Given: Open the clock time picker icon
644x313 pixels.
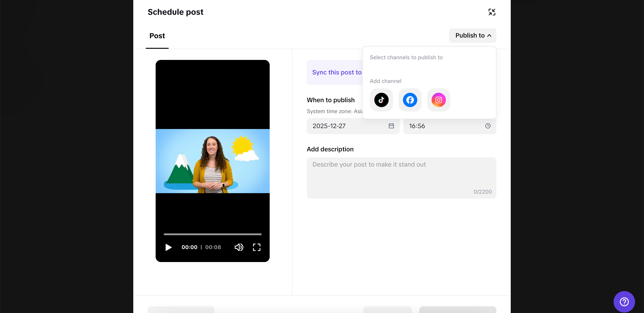Looking at the screenshot, I should [x=487, y=126].
